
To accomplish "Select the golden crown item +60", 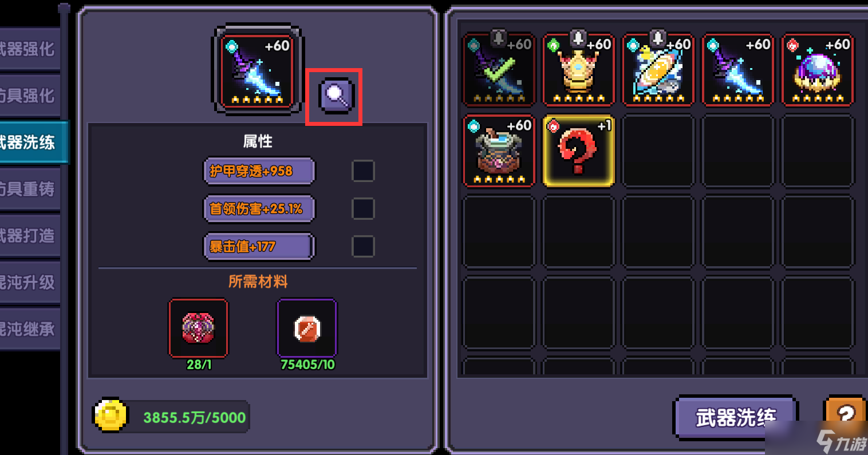I will 578,70.
